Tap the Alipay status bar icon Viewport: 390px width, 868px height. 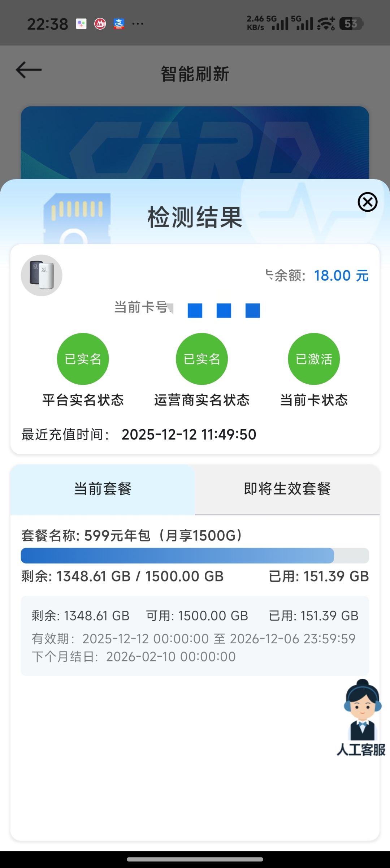point(119,24)
